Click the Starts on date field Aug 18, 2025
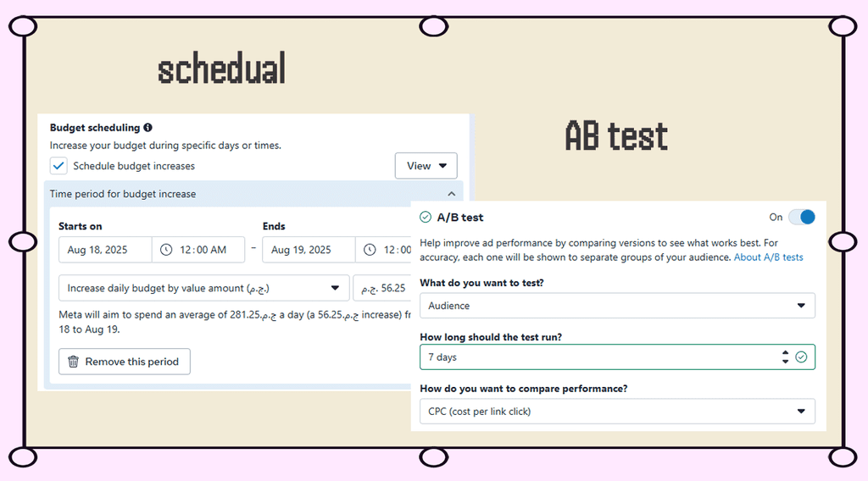The height and width of the screenshot is (481, 868). point(105,250)
